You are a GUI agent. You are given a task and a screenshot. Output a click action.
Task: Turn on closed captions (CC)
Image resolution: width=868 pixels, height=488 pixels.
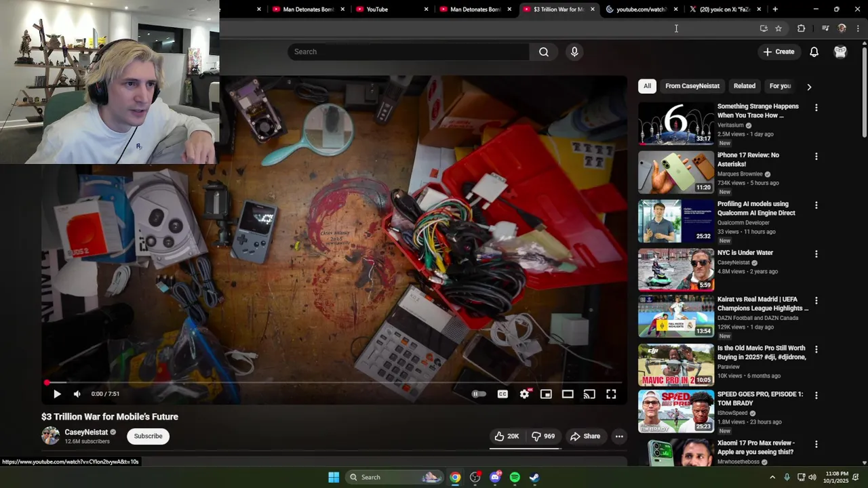tap(502, 394)
